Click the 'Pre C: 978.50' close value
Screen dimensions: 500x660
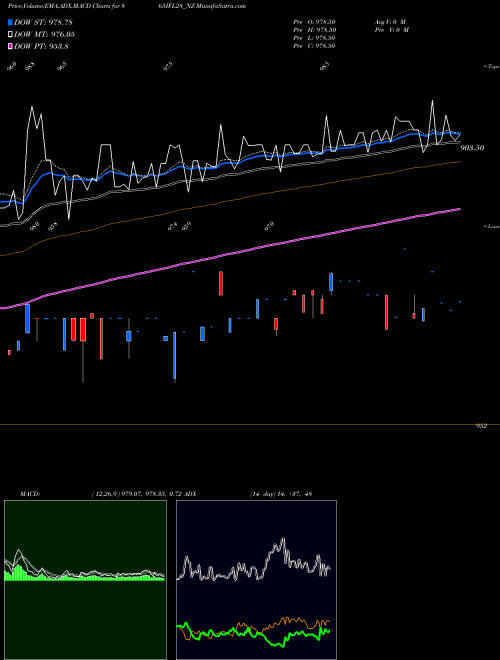[x=314, y=46]
